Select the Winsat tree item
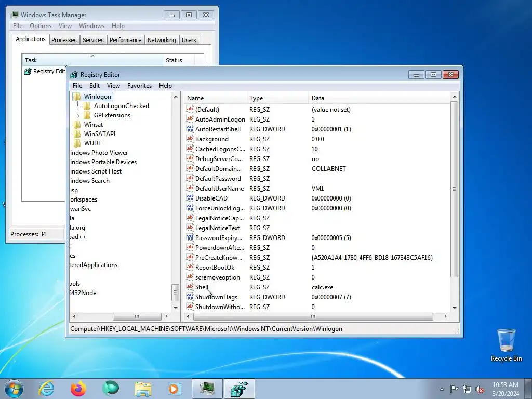Screen dimensions: 532x399 pyautogui.click(x=94, y=125)
